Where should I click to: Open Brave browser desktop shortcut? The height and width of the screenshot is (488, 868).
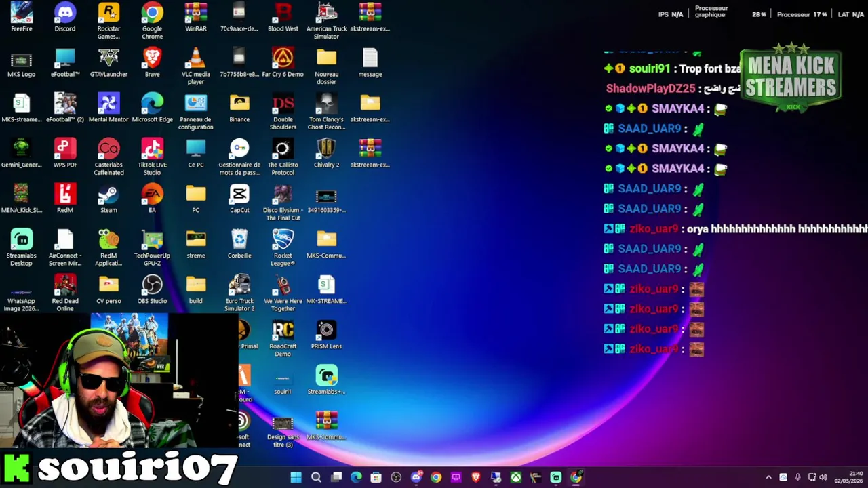pos(152,62)
